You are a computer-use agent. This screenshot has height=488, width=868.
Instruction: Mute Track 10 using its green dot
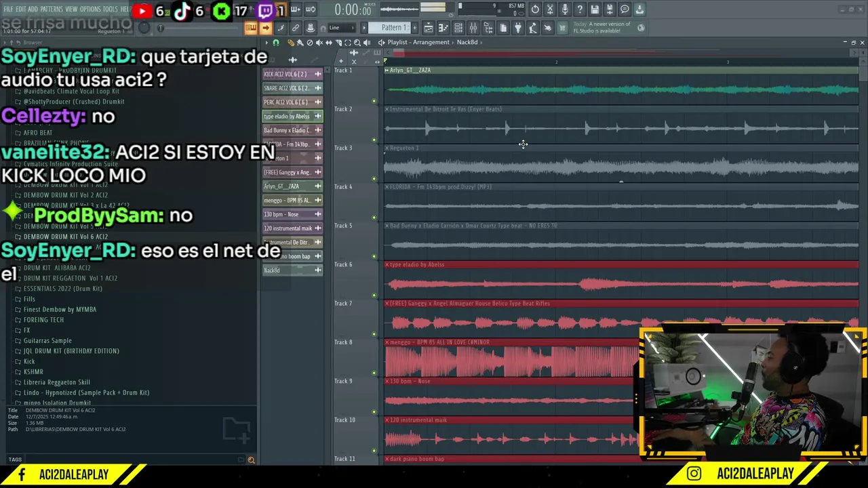[374, 451]
